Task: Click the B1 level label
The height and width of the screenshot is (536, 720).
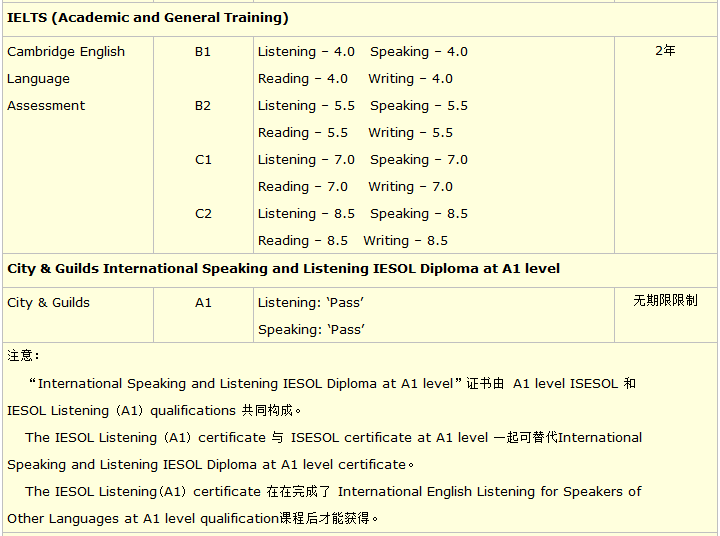Action: [x=203, y=52]
